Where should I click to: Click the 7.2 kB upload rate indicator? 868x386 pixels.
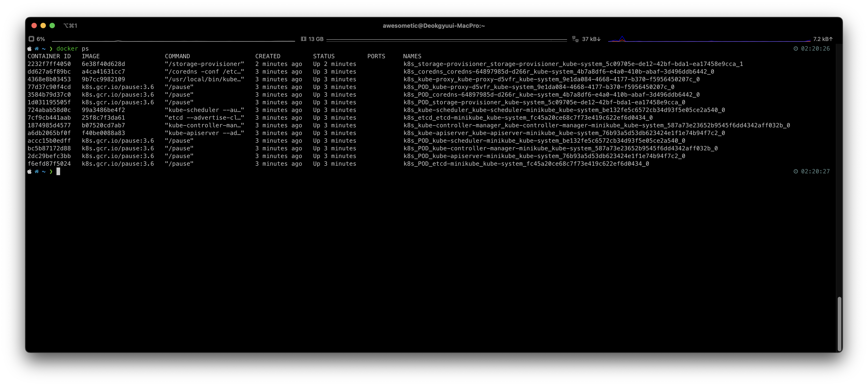coord(823,39)
